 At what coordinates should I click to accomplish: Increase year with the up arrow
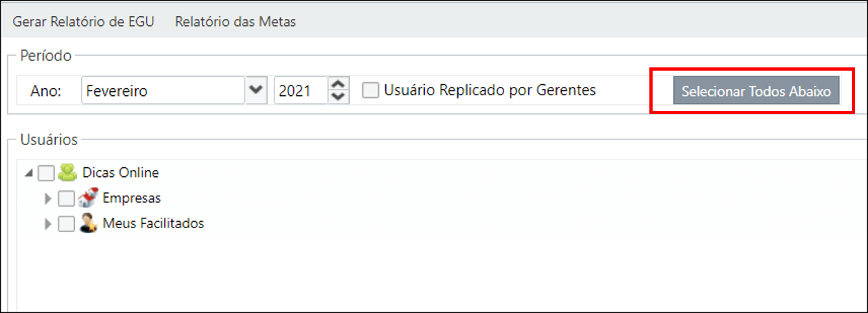pyautogui.click(x=339, y=84)
